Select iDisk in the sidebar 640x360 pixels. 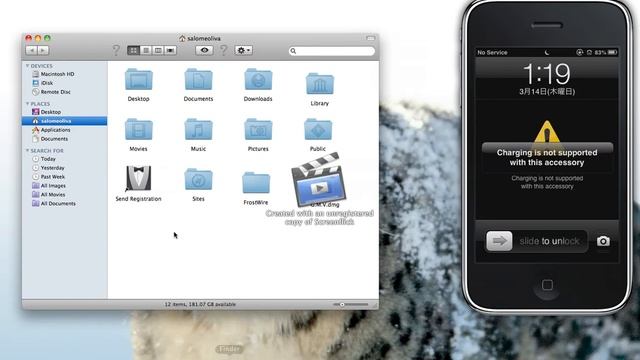[42, 83]
